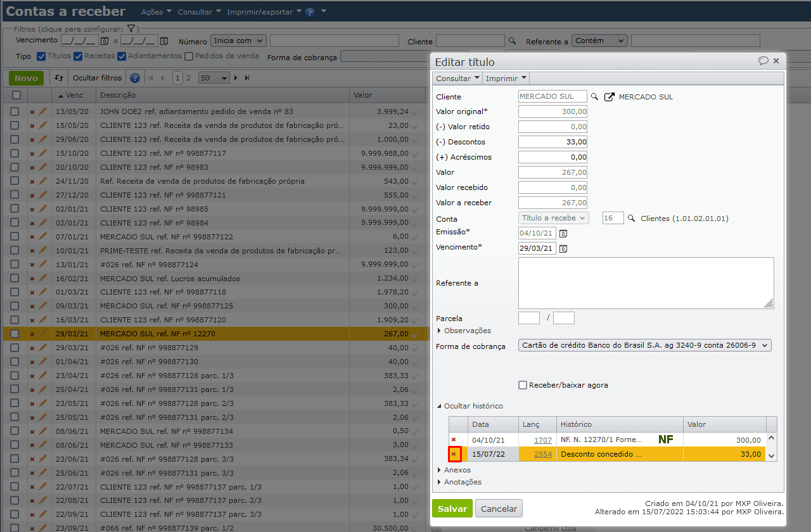Screen dimensions: 811x532
Task: Click the Salvar button
Action: coord(452,509)
